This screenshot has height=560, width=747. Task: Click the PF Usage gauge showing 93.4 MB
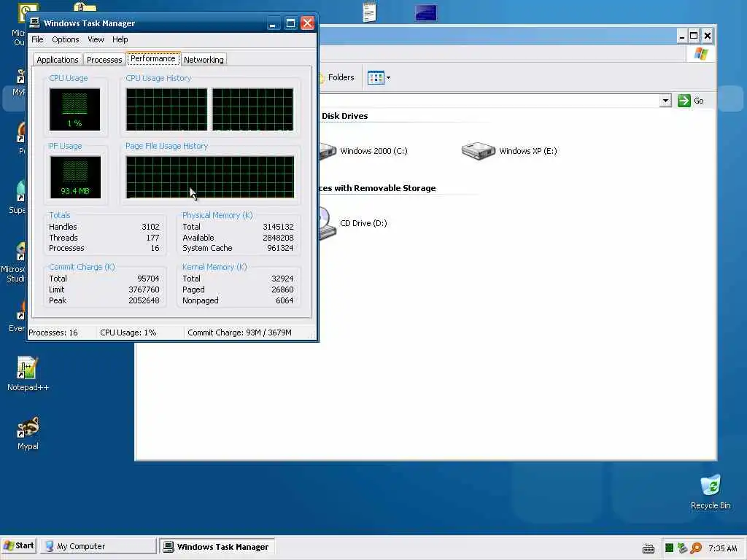pos(75,177)
